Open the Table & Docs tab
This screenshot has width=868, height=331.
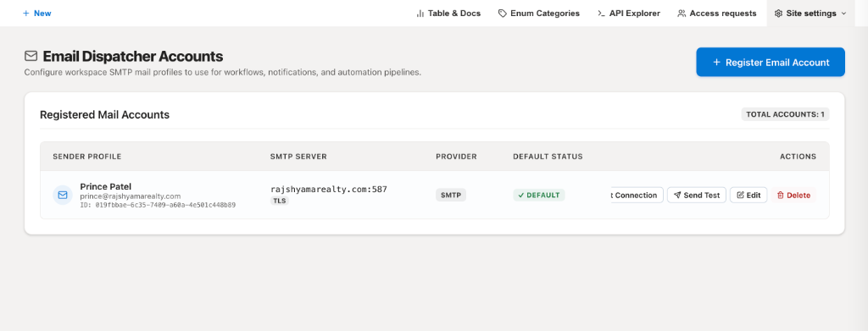448,14
